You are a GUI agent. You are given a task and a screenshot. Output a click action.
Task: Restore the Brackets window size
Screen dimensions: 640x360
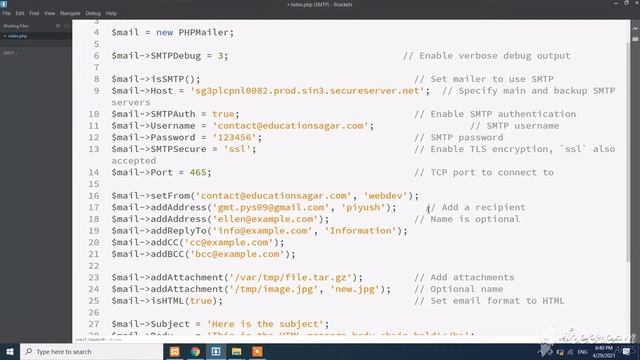pos(627,3)
